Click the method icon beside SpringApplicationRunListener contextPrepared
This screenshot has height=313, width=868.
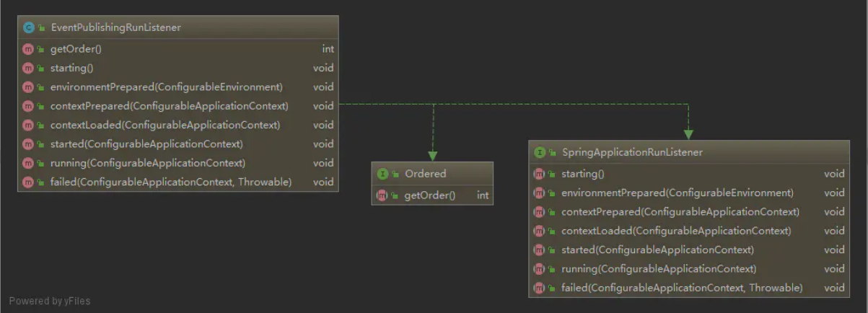(539, 212)
